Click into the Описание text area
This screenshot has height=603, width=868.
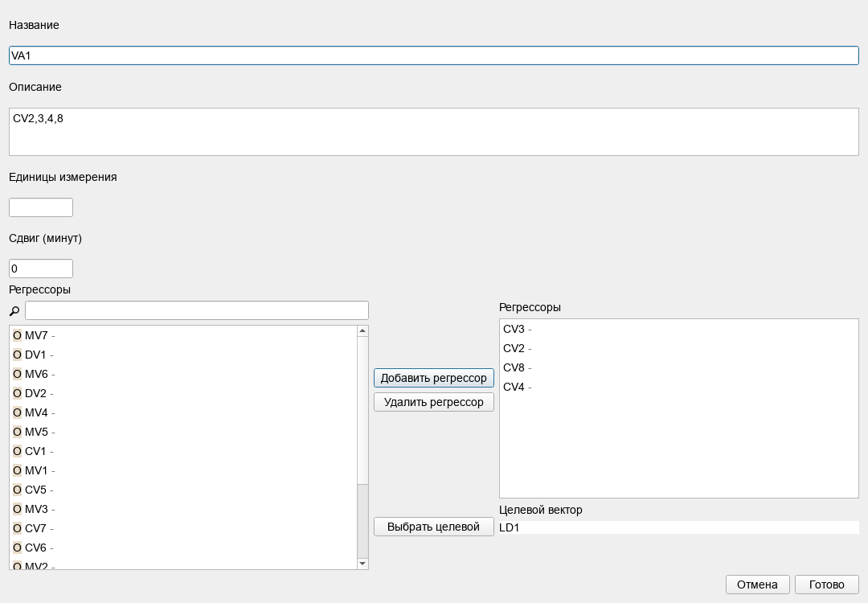[434, 132]
